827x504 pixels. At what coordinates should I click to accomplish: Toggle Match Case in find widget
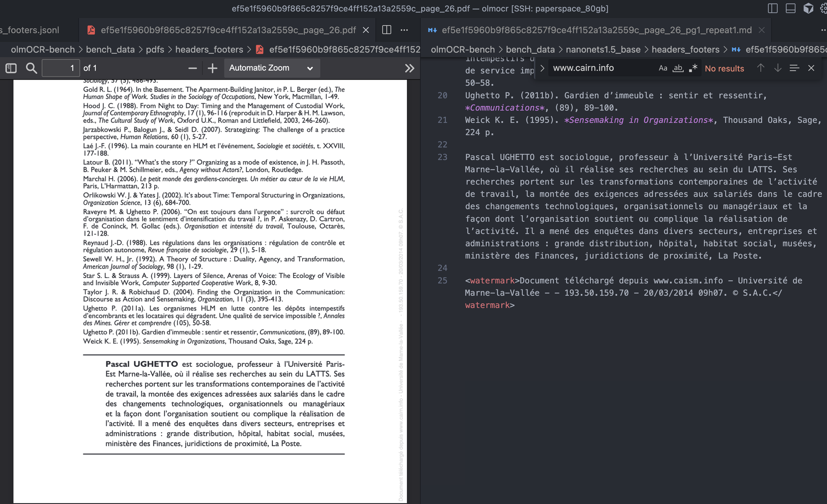662,68
